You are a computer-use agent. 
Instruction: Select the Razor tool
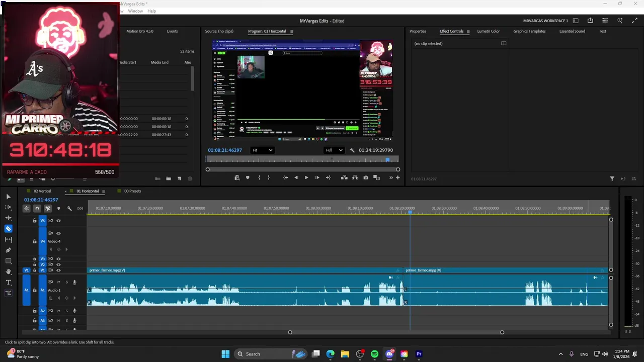(x=8, y=229)
